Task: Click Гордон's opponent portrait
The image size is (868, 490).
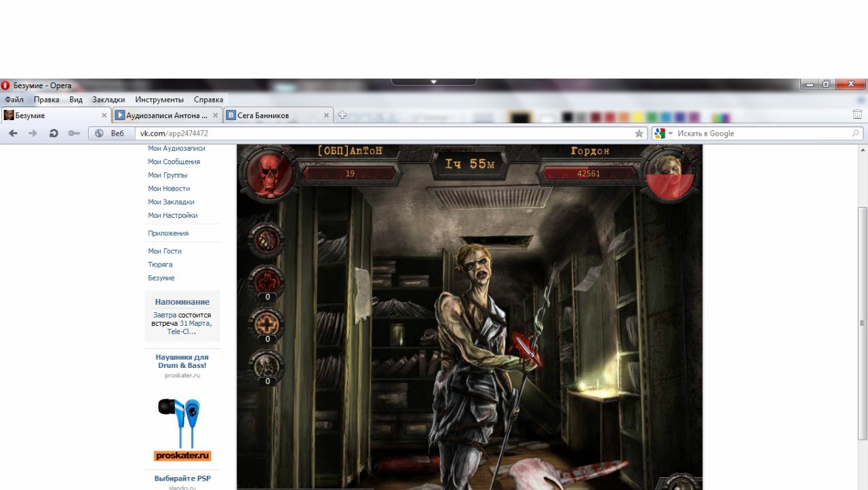Action: pos(670,174)
